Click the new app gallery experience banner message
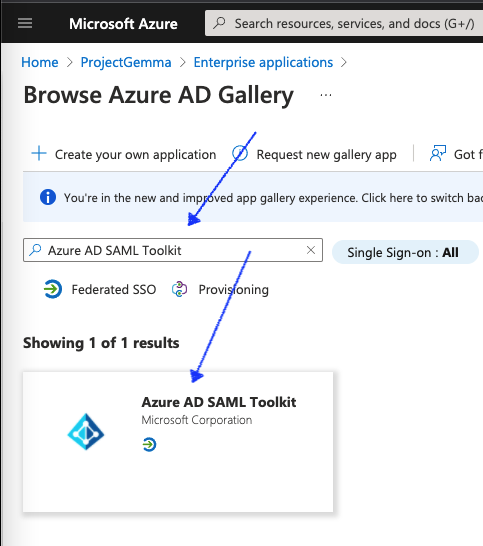Screen dimensions: 483x546 273,198
